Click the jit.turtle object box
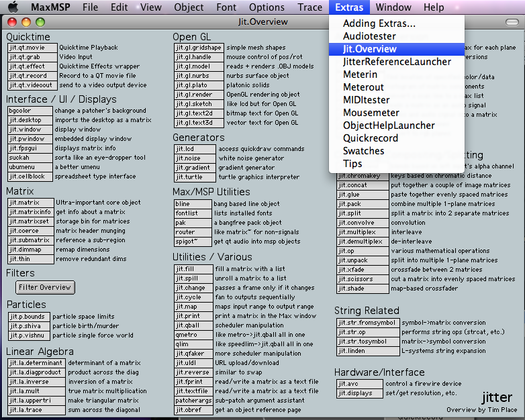525x420 pixels. [x=195, y=177]
